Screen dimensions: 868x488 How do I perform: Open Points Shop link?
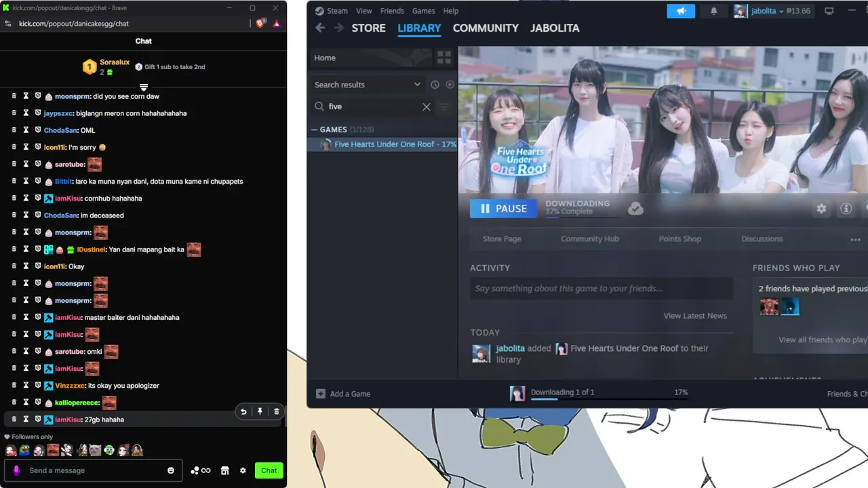(x=680, y=239)
